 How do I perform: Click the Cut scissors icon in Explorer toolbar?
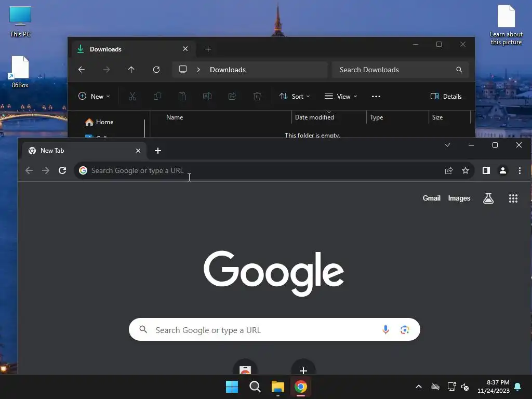coord(132,96)
